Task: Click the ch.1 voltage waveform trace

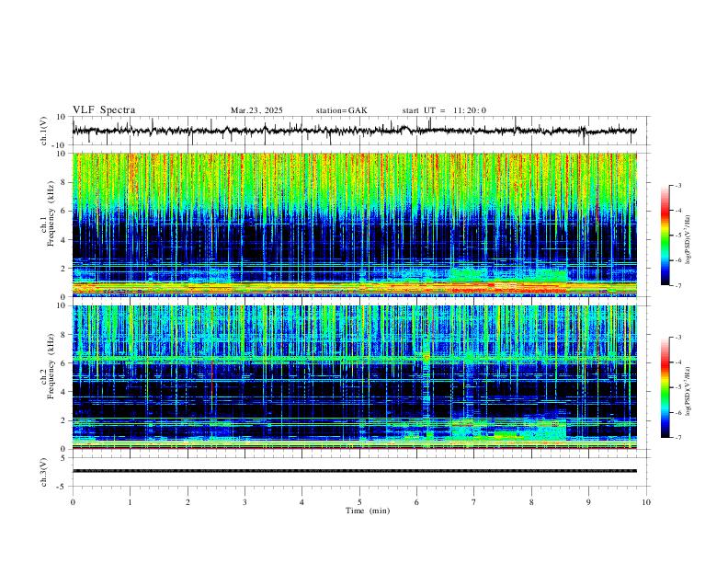Action: pos(354,131)
